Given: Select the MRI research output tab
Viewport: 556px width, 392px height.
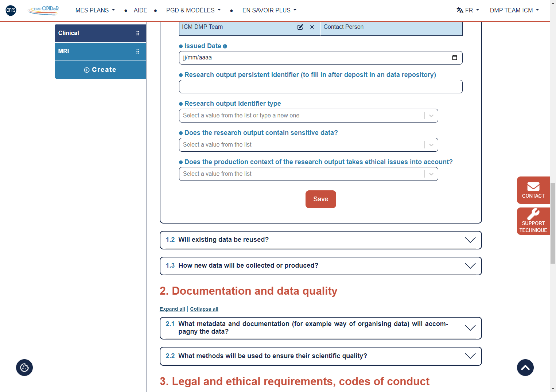Looking at the screenshot, I should click(x=100, y=51).
